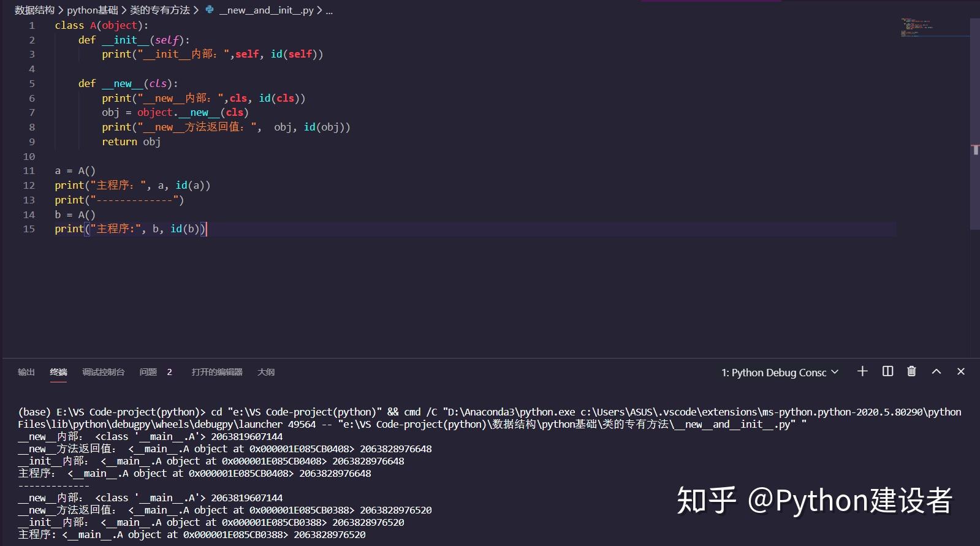
Task: Click line number 1 in the gutter
Action: pyautogui.click(x=32, y=25)
